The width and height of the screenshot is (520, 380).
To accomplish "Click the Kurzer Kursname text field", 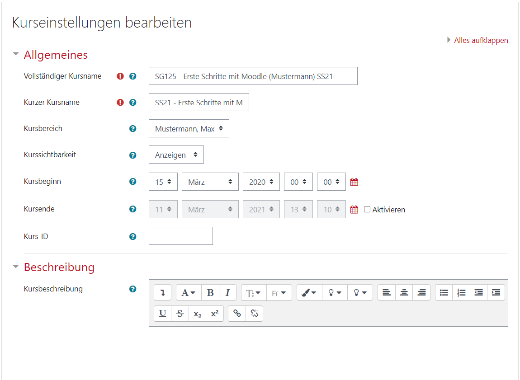I will (199, 102).
